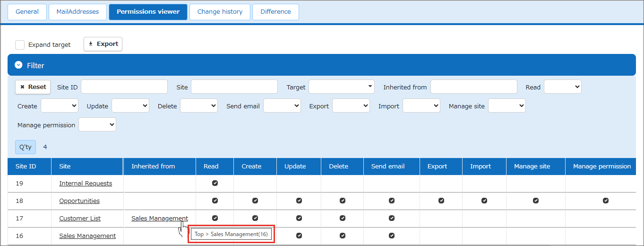
Task: Open the Delete filter dropdown
Action: click(x=199, y=105)
